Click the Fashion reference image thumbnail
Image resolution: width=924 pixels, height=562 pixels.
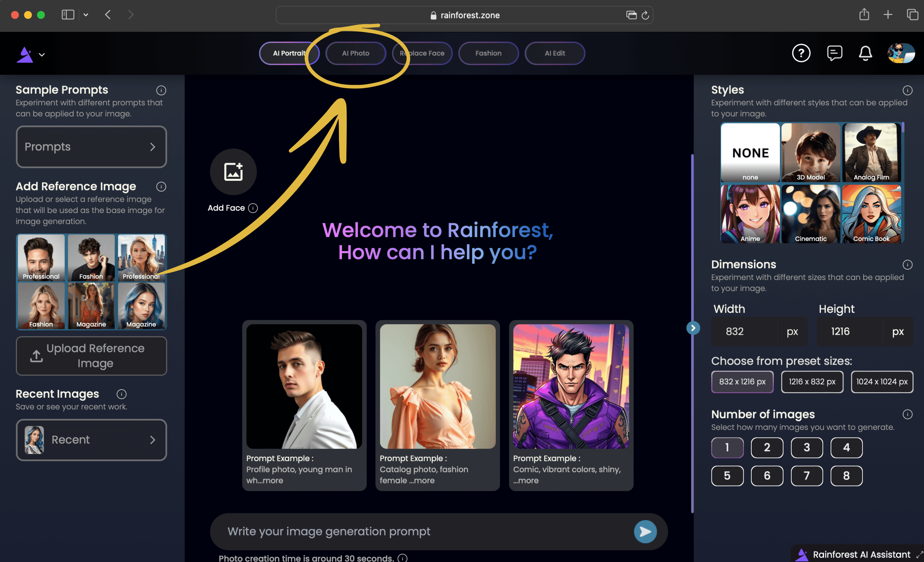point(91,257)
